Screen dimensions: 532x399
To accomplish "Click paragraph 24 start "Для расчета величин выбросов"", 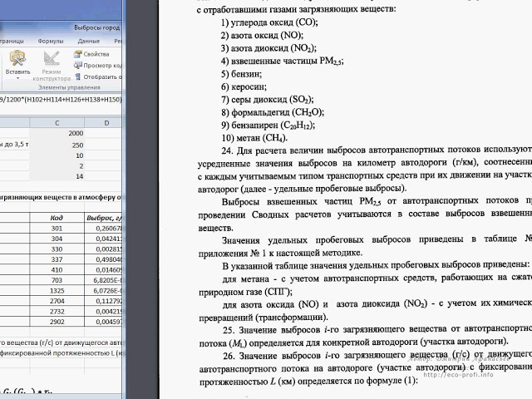I will (x=301, y=150).
